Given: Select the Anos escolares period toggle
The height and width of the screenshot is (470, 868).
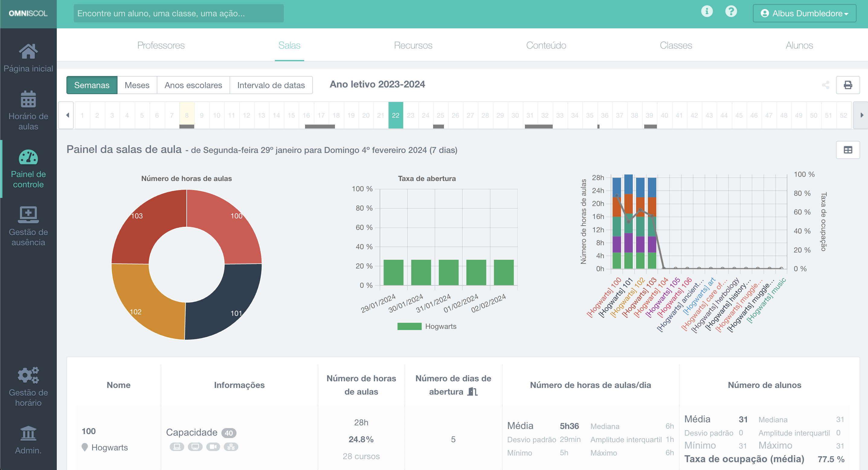Looking at the screenshot, I should 193,85.
